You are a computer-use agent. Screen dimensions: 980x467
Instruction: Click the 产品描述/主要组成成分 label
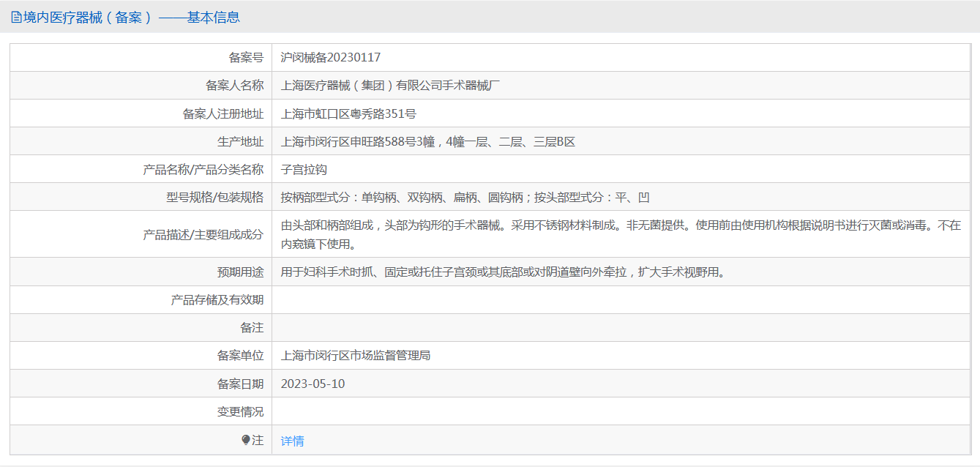pyautogui.click(x=203, y=234)
